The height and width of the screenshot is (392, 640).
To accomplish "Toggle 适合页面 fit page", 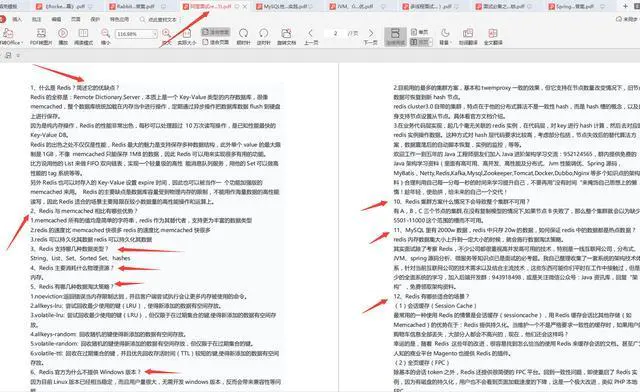I will tap(216, 42).
